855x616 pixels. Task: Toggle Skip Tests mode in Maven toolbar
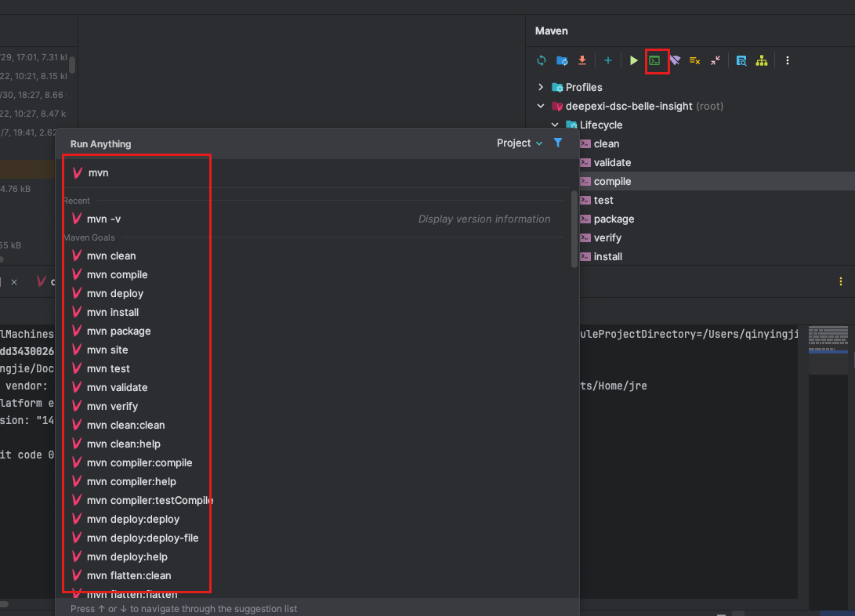(695, 60)
